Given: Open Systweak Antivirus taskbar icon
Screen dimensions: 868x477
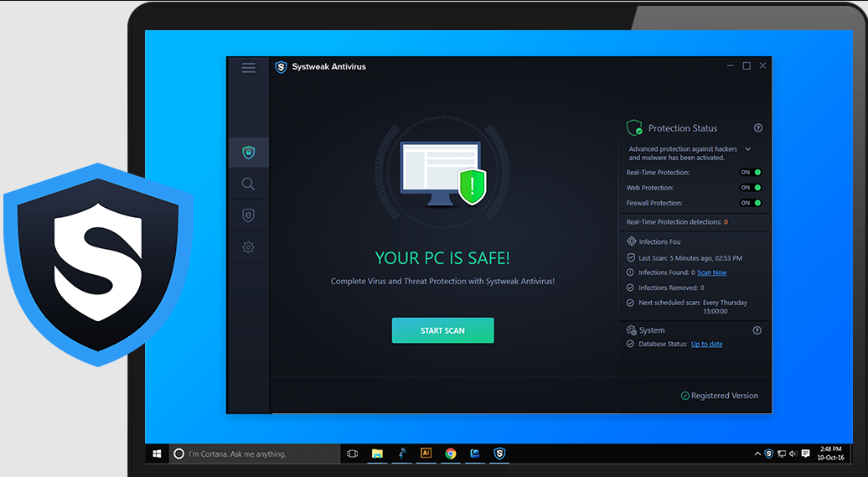Looking at the screenshot, I should [499, 454].
